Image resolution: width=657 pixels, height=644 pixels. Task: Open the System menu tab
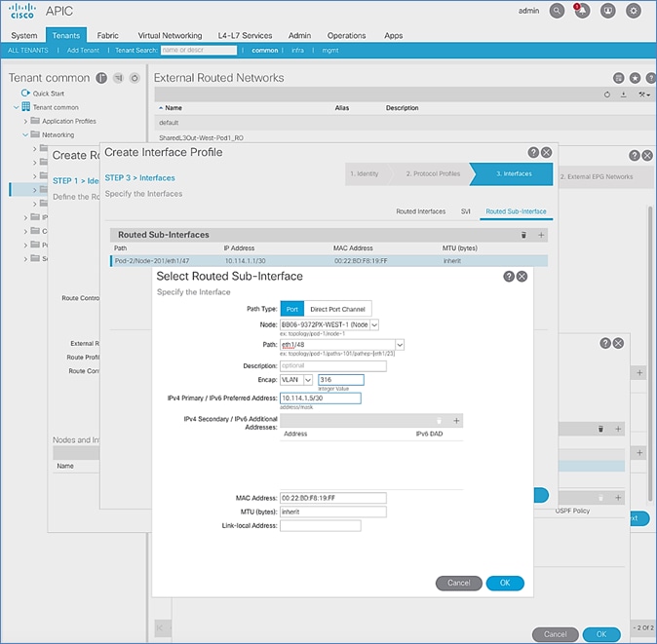(x=24, y=36)
